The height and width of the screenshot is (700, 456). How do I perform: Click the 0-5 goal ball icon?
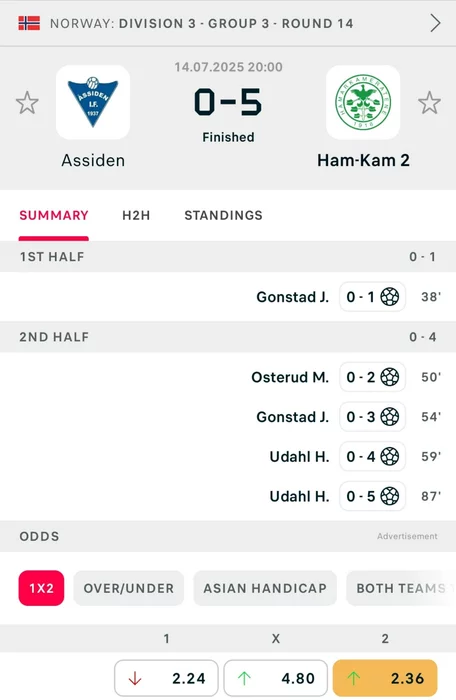click(389, 496)
